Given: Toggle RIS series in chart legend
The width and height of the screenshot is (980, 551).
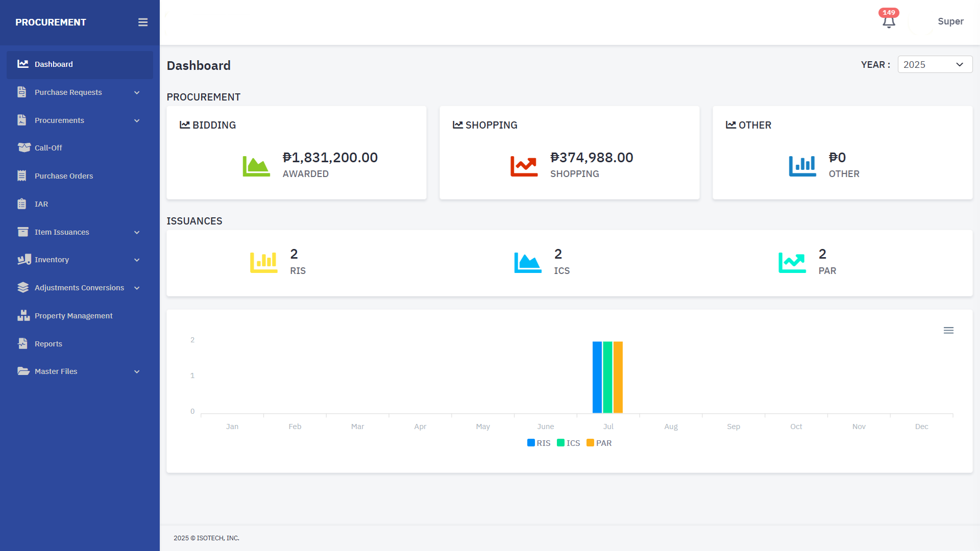Looking at the screenshot, I should [539, 443].
